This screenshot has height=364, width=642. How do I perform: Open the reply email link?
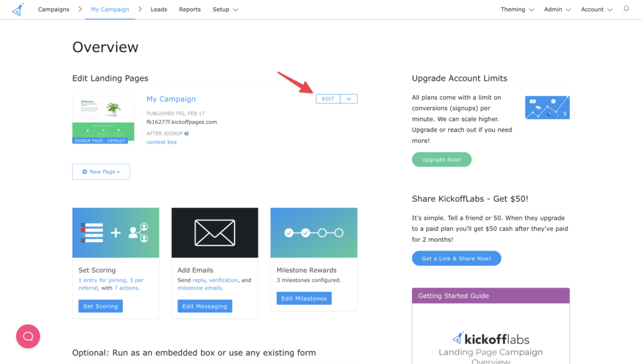coord(199,280)
